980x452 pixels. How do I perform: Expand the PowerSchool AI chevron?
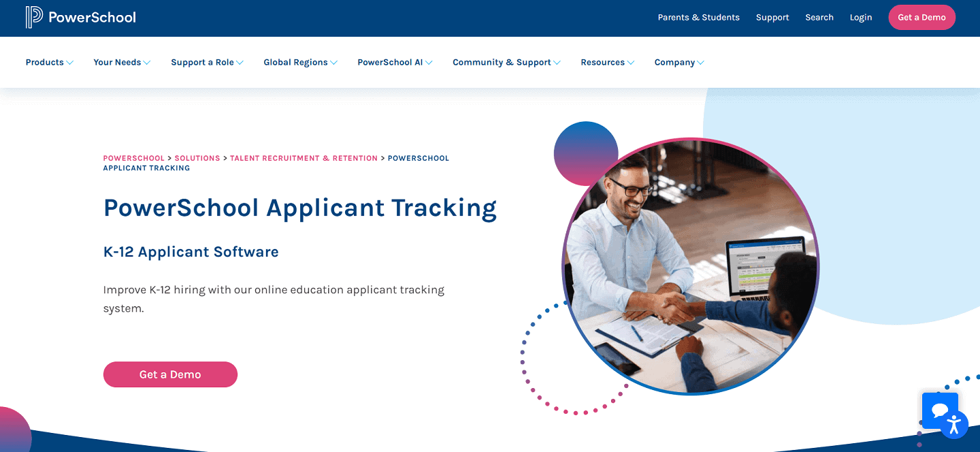pyautogui.click(x=429, y=63)
